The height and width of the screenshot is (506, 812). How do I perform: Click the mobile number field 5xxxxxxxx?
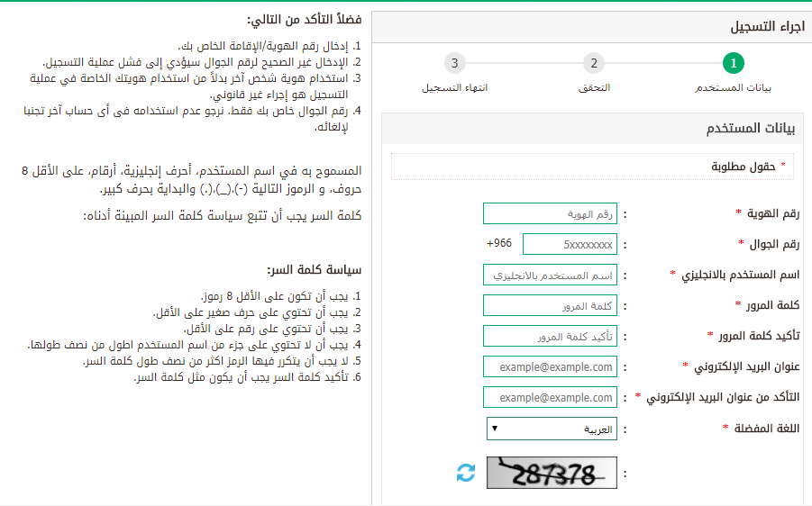point(570,244)
